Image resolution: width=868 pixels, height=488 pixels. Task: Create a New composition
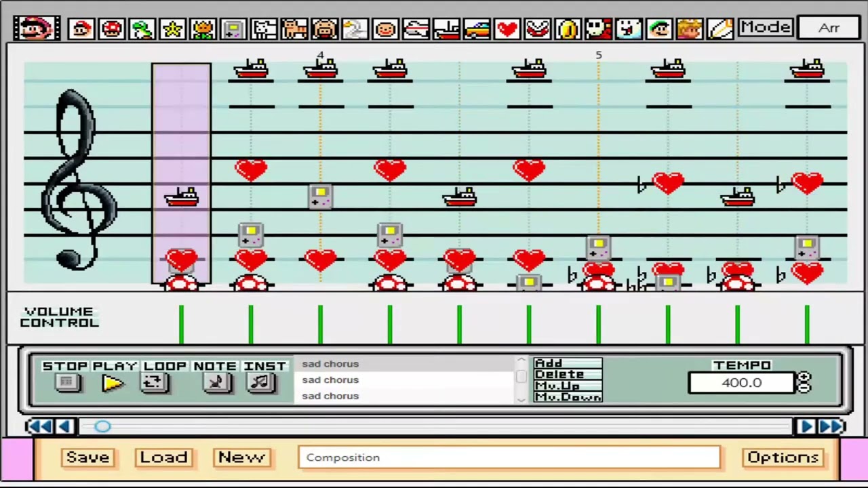[x=241, y=457]
